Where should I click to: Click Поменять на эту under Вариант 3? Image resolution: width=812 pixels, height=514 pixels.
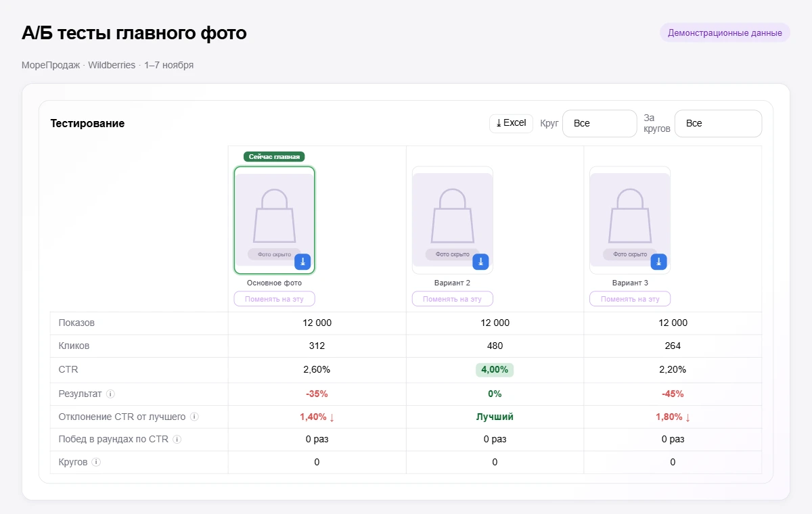[x=630, y=299]
